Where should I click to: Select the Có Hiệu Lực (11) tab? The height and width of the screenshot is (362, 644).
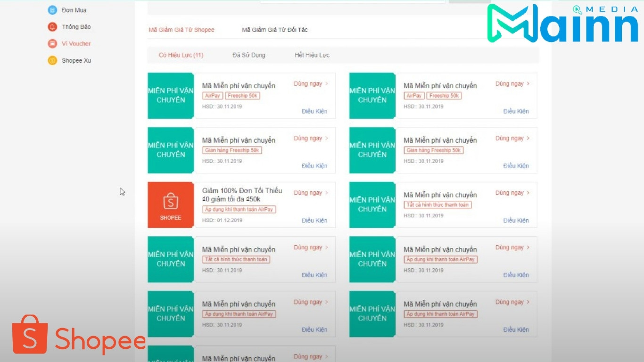point(180,55)
